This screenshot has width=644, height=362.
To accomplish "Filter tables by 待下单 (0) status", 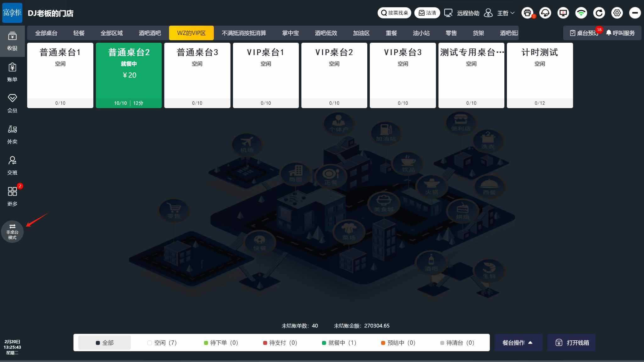I will tap(221, 343).
